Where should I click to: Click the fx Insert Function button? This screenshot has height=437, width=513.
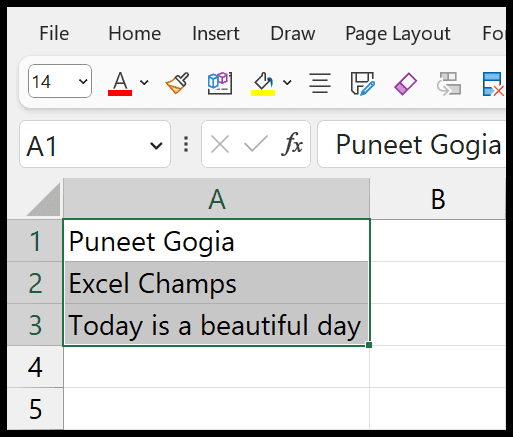[292, 144]
